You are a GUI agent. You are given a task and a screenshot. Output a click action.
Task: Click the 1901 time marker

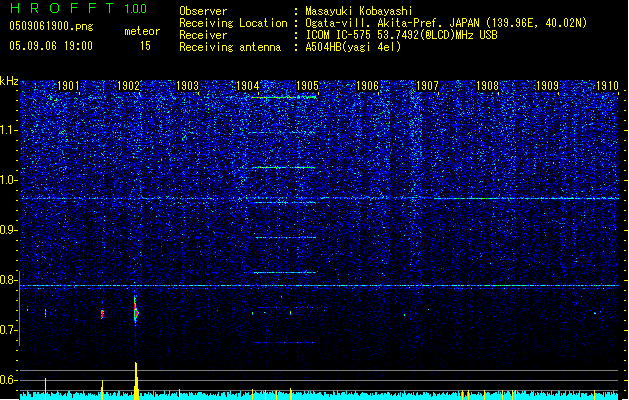(x=68, y=86)
